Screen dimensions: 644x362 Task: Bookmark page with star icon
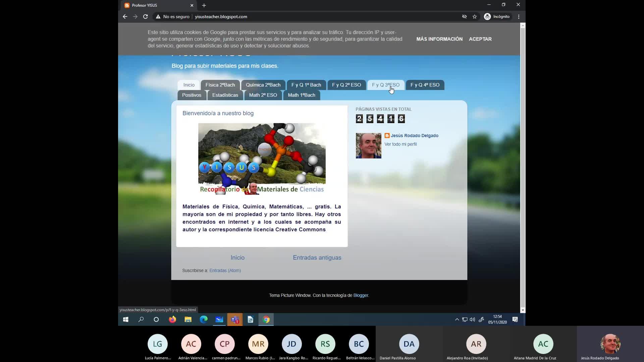click(x=474, y=16)
